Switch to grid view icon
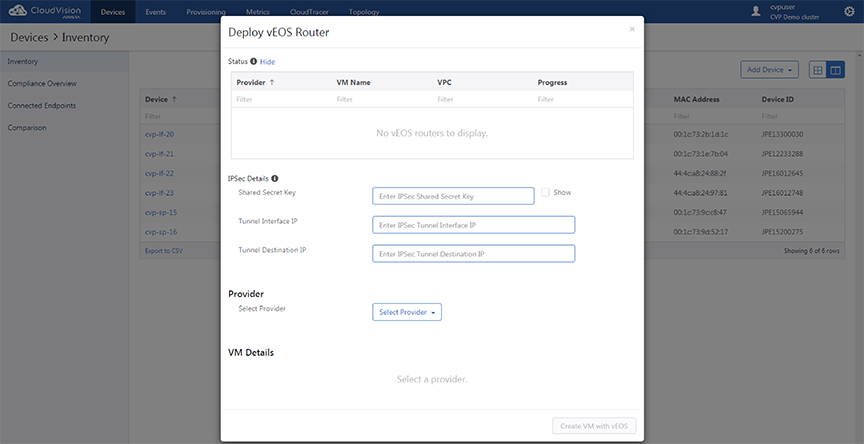This screenshot has height=444, width=864. [818, 70]
